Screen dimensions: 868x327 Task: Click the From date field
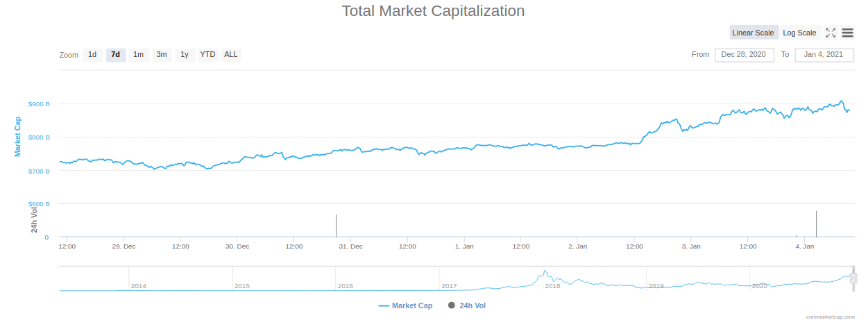pyautogui.click(x=744, y=54)
